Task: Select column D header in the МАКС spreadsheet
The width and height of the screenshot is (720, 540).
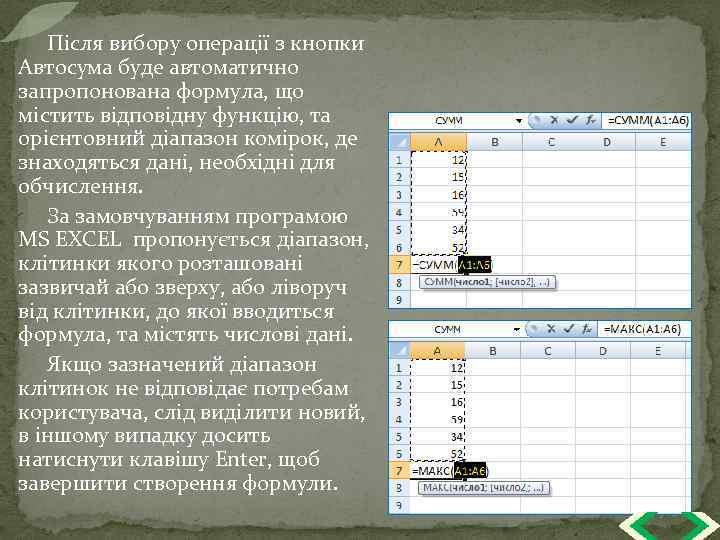Action: pyautogui.click(x=603, y=351)
